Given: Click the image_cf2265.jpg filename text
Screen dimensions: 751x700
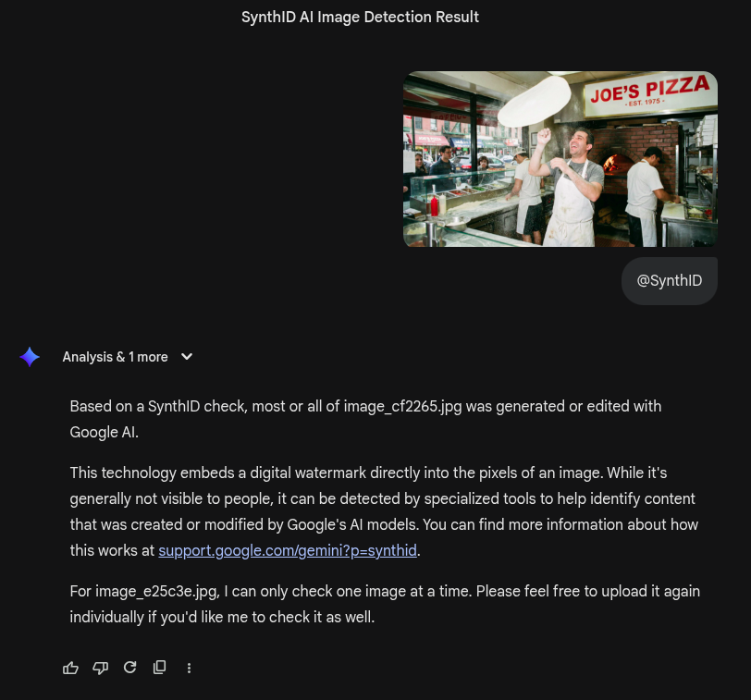Looking at the screenshot, I should pyautogui.click(x=402, y=406).
